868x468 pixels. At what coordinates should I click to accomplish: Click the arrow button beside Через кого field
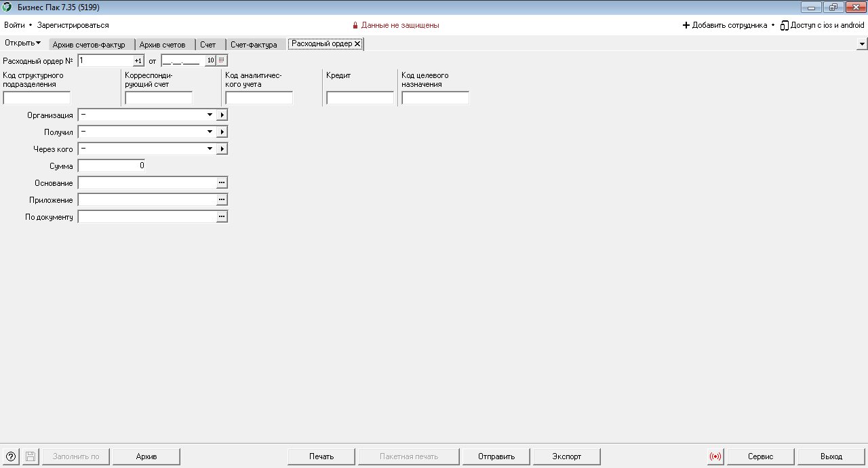click(222, 149)
